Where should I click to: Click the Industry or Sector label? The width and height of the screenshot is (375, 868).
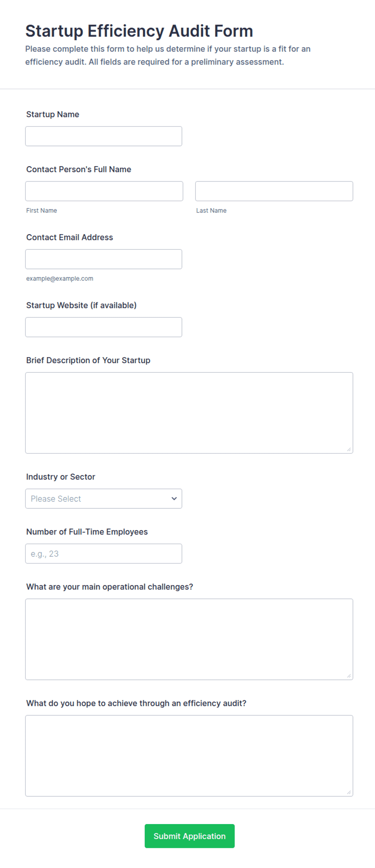[60, 477]
